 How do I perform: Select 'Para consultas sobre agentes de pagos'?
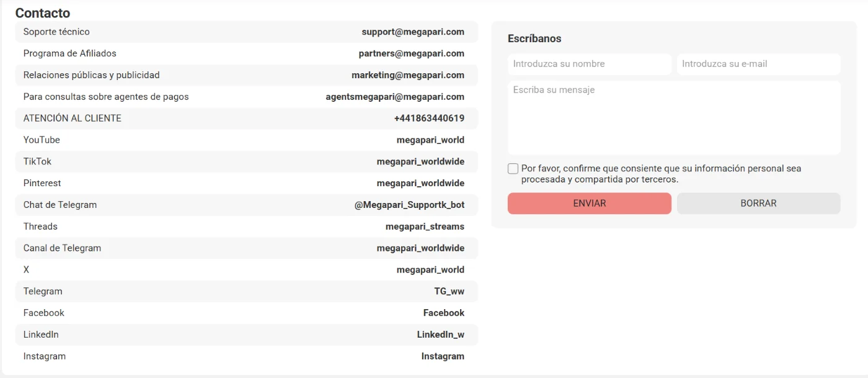point(106,97)
